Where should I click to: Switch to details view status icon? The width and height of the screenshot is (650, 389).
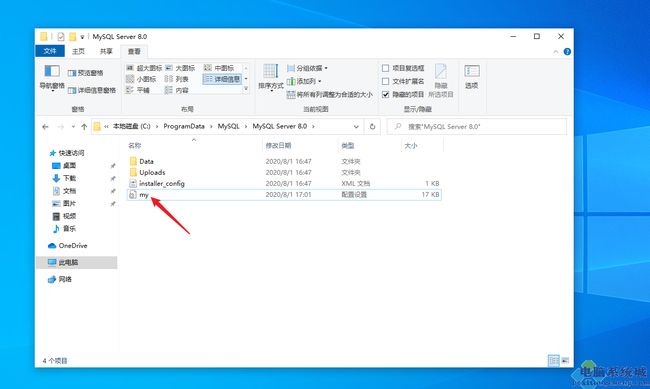tap(553, 360)
